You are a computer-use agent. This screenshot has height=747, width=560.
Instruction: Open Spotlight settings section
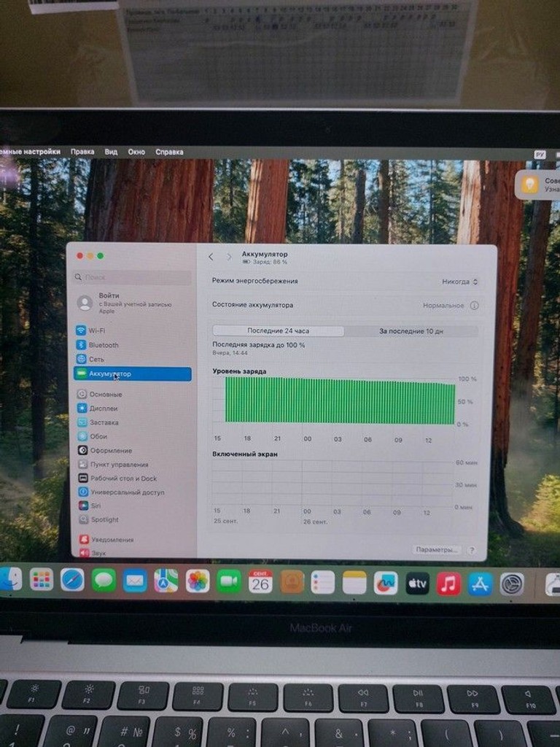(x=98, y=519)
